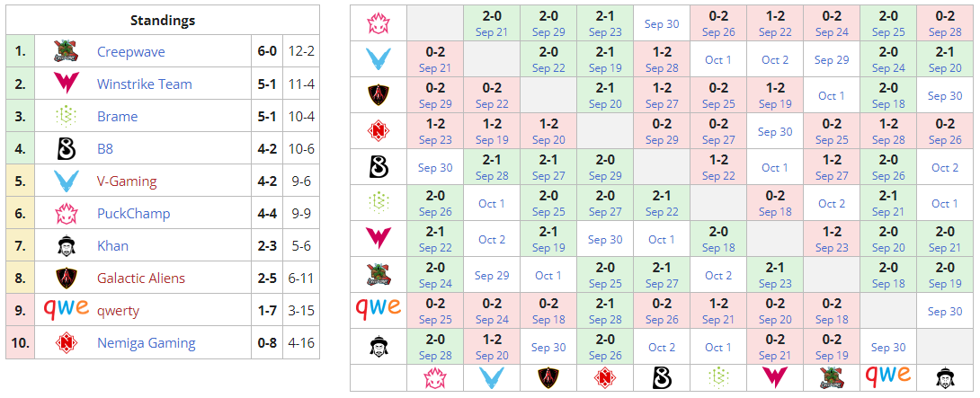Image resolution: width=980 pixels, height=398 pixels.
Task: Click the Khan logo in the crosstable's left column
Action: point(378,347)
